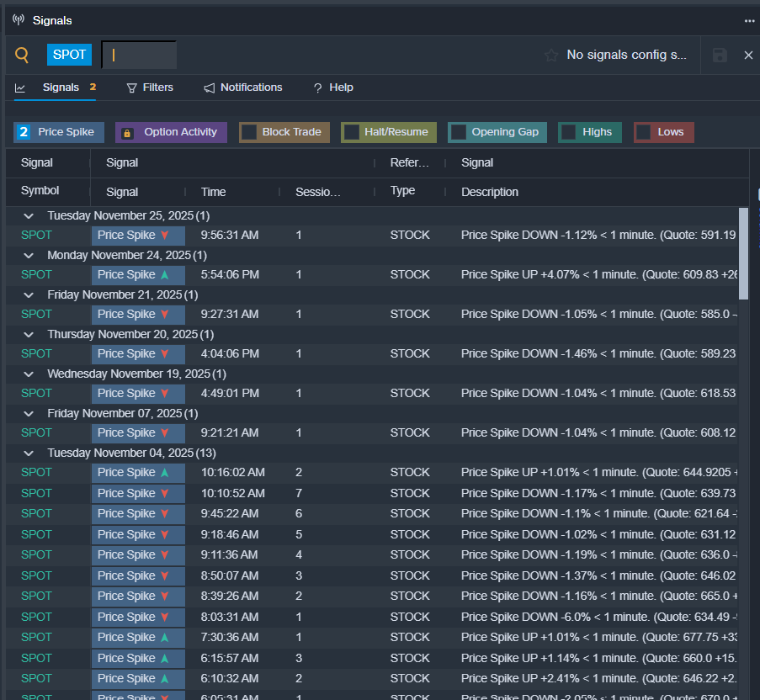Click the SPOT symbol button
The width and height of the screenshot is (760, 700).
pos(69,55)
